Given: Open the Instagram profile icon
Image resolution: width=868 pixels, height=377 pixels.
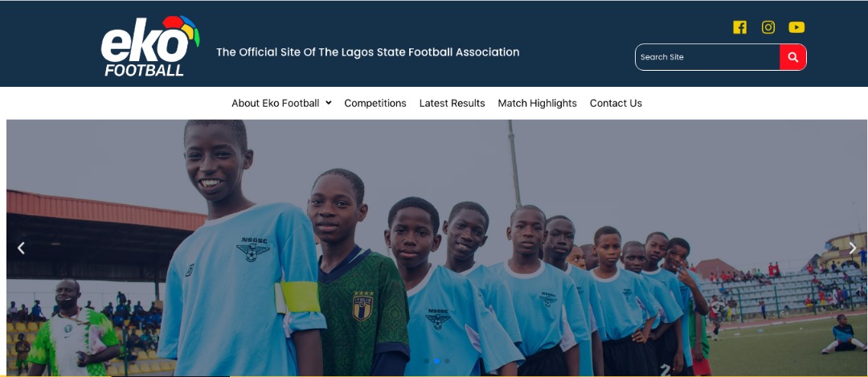Looking at the screenshot, I should [768, 27].
